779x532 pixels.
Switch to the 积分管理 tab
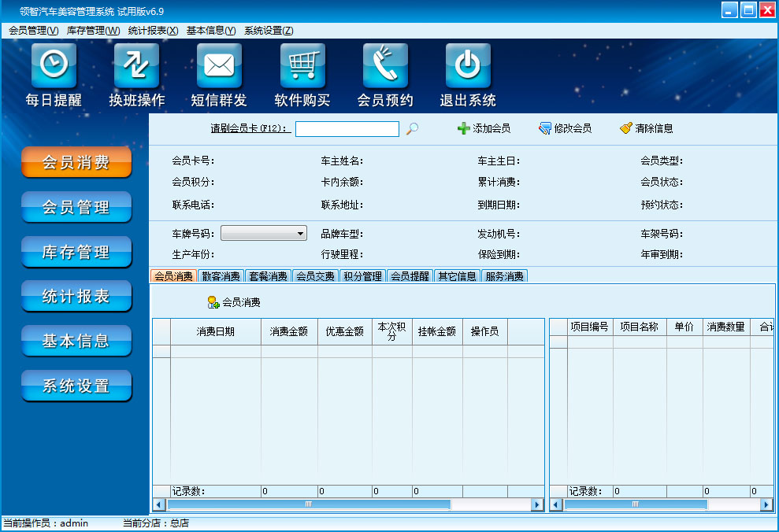(362, 276)
